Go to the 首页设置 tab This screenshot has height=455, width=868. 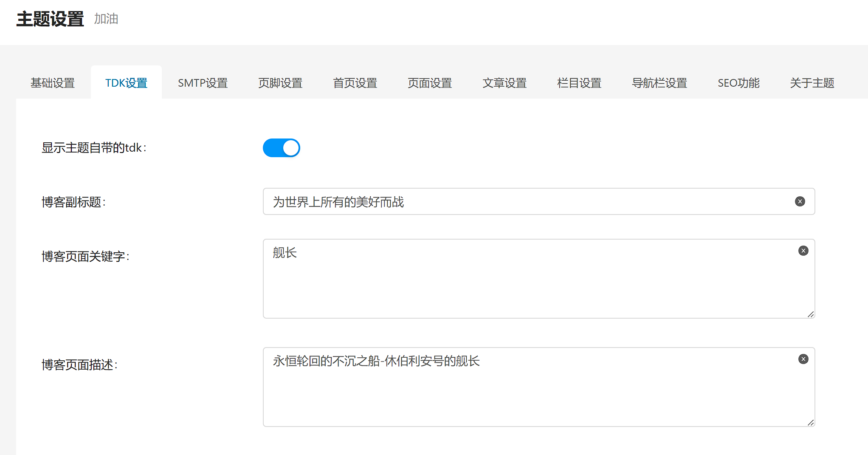(355, 83)
